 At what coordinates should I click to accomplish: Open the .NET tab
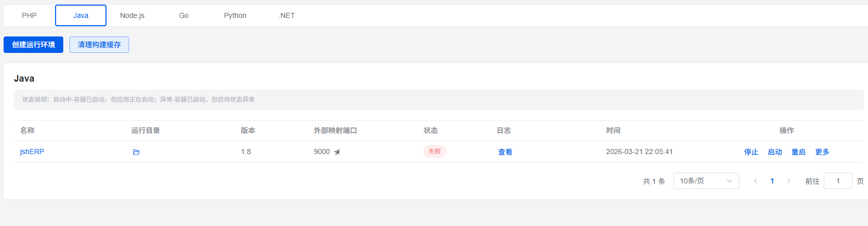pos(287,15)
